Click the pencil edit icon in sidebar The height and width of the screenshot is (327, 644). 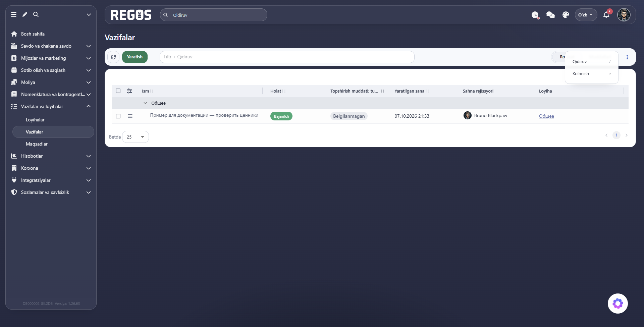(25, 14)
